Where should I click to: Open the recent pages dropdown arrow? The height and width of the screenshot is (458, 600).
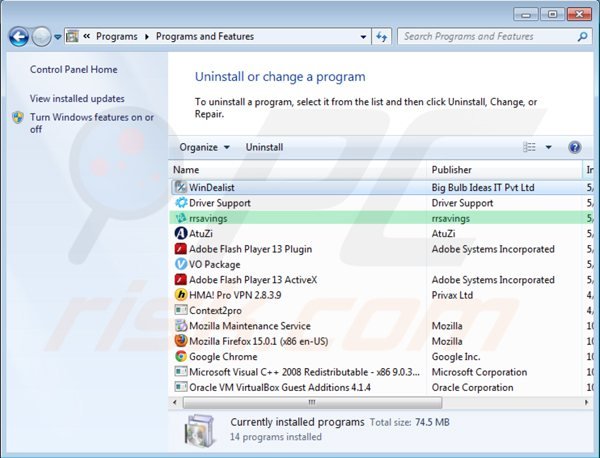(58, 37)
